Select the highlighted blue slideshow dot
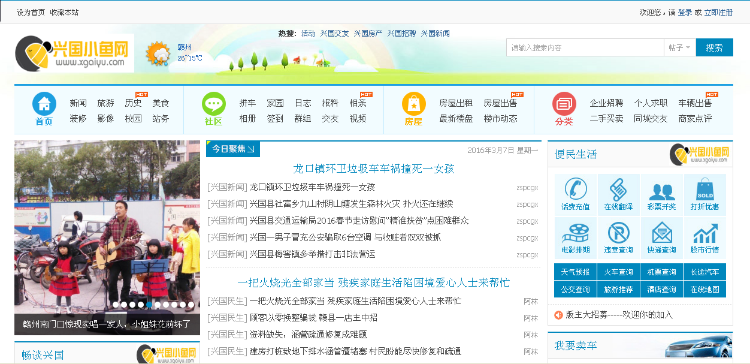Image resolution: width=750 pixels, height=364 pixels. 149,304
